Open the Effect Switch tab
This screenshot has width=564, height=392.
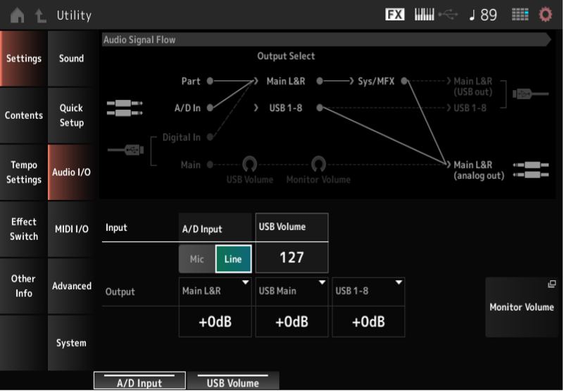pos(23,229)
